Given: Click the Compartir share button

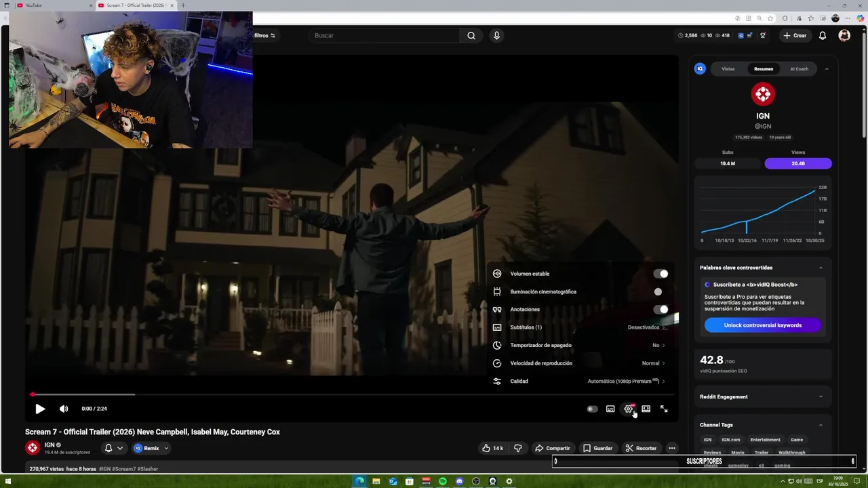Looking at the screenshot, I should [553, 448].
